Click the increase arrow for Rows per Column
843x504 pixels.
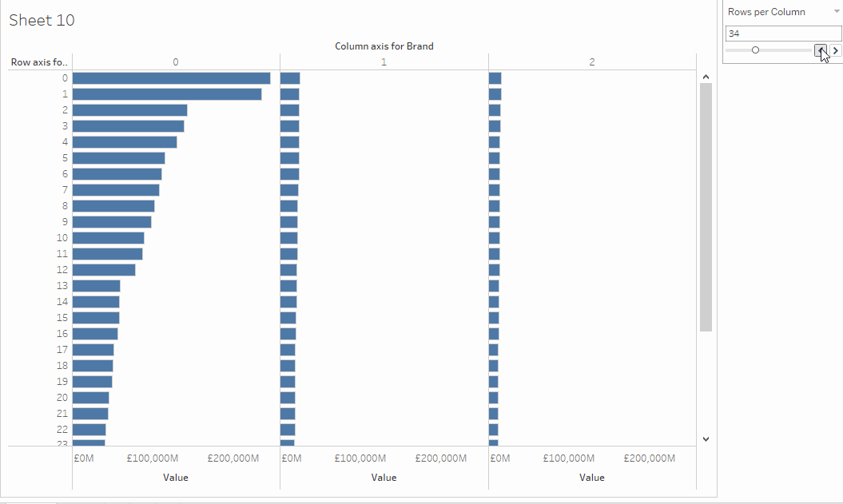(x=836, y=50)
